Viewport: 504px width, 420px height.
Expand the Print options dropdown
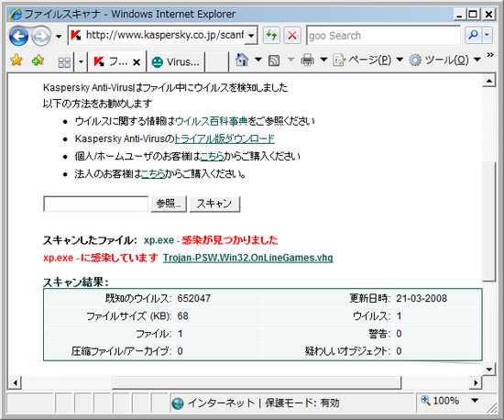tap(323, 60)
